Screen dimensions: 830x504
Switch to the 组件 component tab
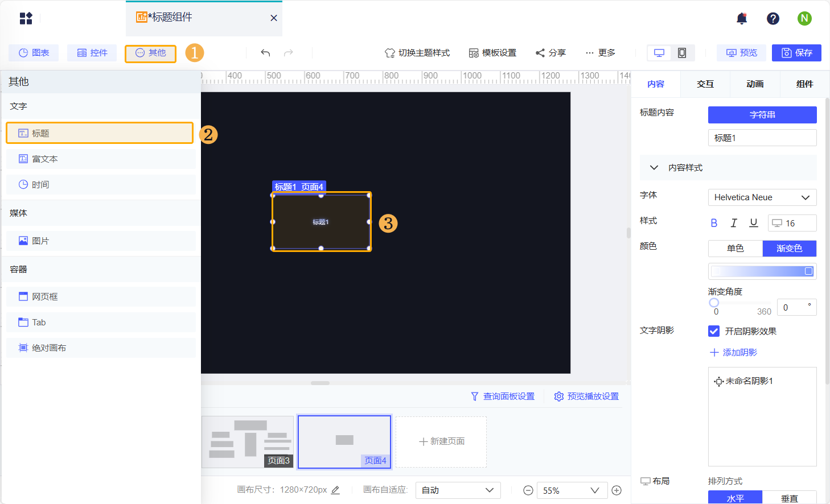804,84
